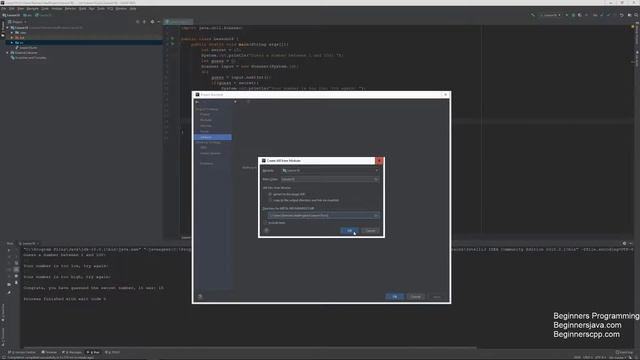Image resolution: width=640 pixels, height=360 pixels.
Task: Open the Event Log in status bar
Action: pos(624,352)
